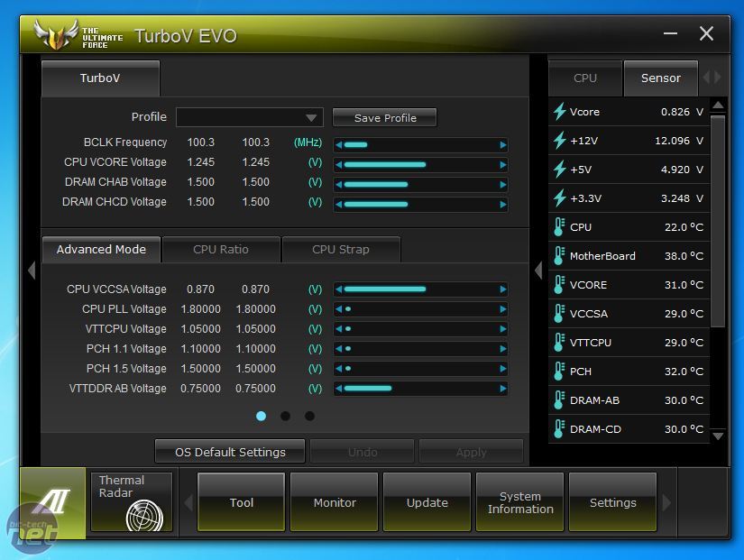Click the thermometer icon beside DRAM-AB
Image resolution: width=744 pixels, height=560 pixels.
pos(559,400)
